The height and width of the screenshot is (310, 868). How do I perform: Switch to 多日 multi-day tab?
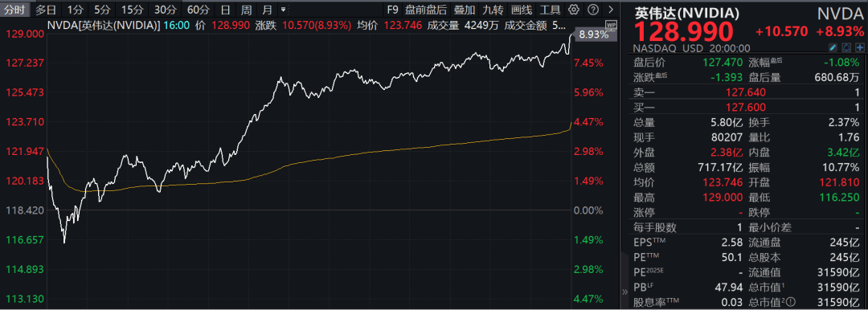(45, 10)
